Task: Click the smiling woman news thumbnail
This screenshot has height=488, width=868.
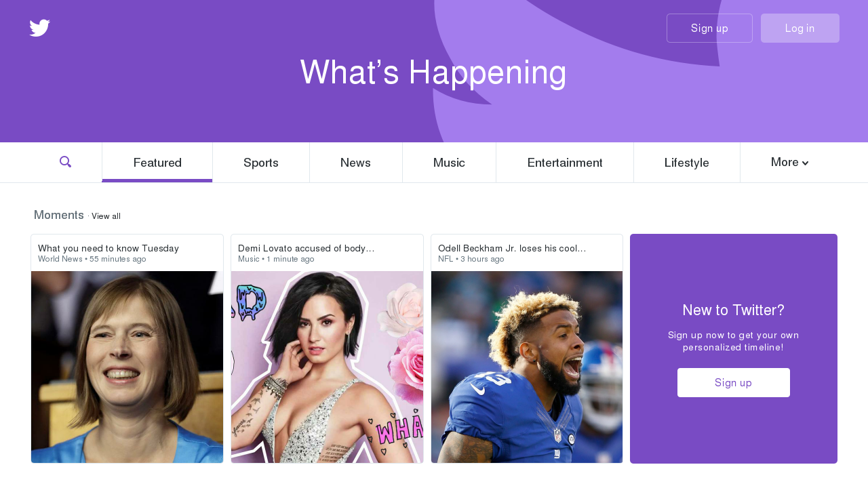Action: (x=127, y=367)
